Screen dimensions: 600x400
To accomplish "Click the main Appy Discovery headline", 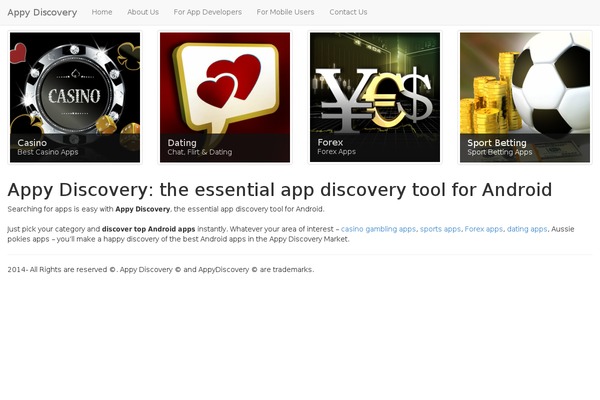I will pos(280,190).
